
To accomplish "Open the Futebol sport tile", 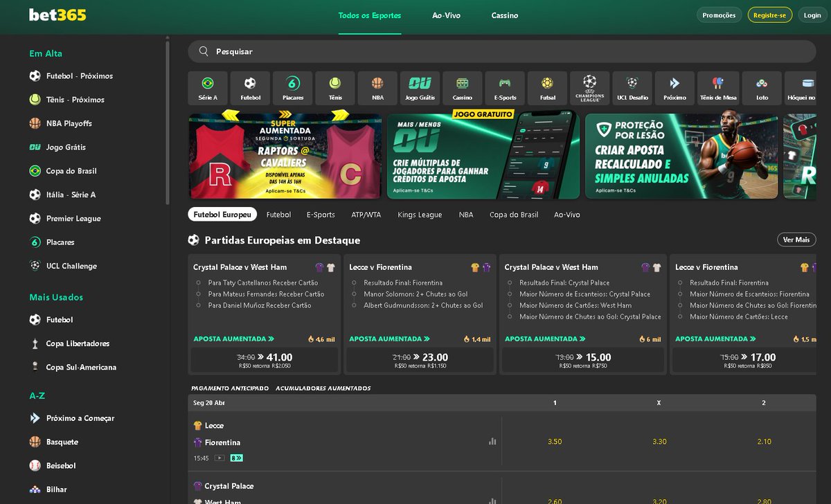I will coord(250,89).
